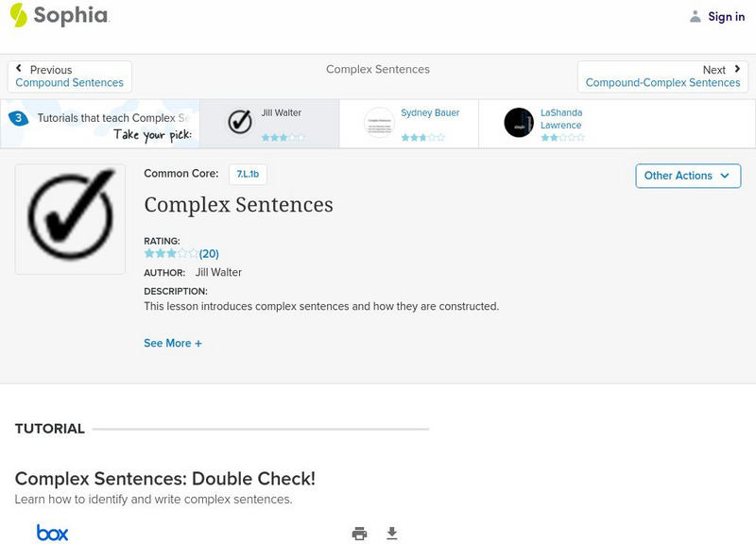Open the 7.L.1b Common Core tag

point(248,174)
